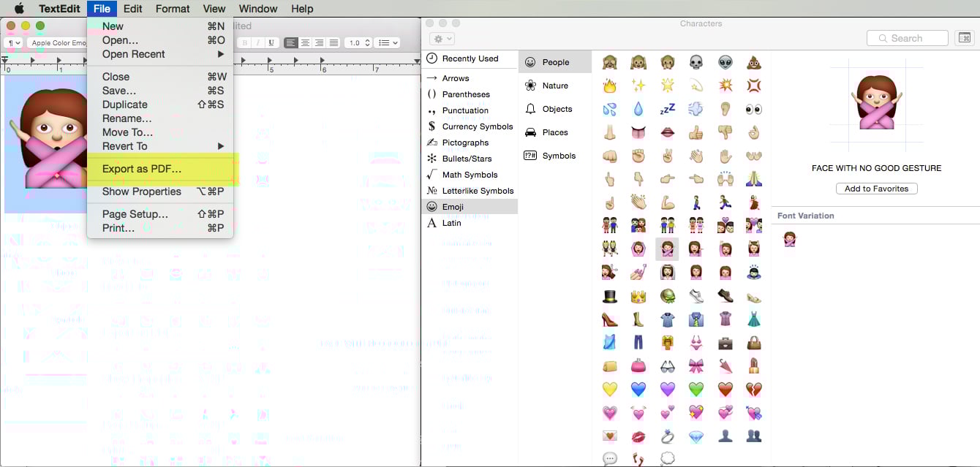Select the top hat emoji
The height and width of the screenshot is (467, 980).
point(609,296)
